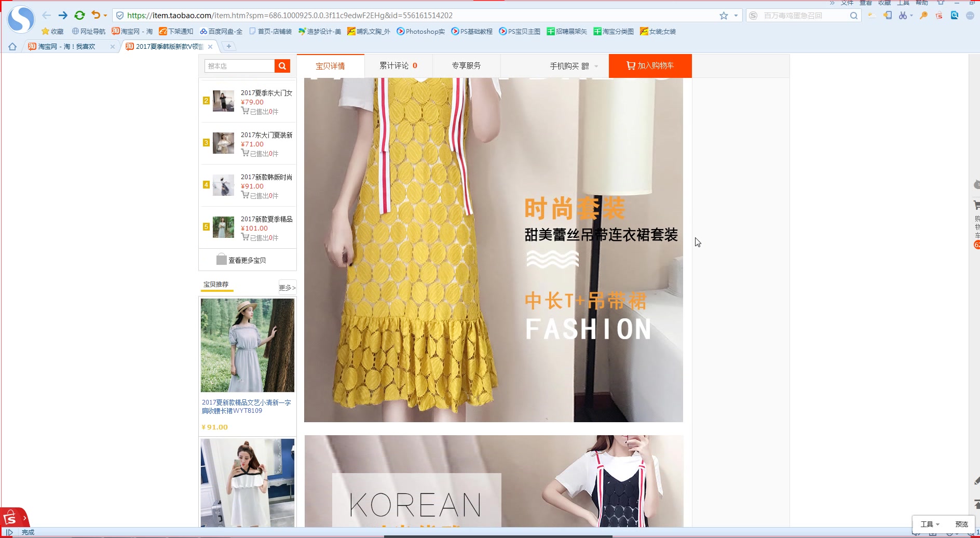
Task: Open the 女装女装 bookmark
Action: tap(658, 31)
